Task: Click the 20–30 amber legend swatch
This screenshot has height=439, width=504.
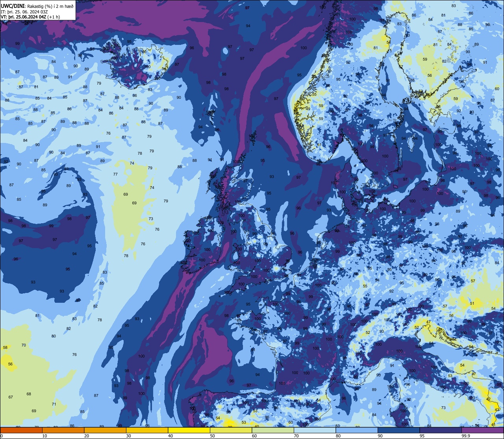Action: (x=105, y=430)
